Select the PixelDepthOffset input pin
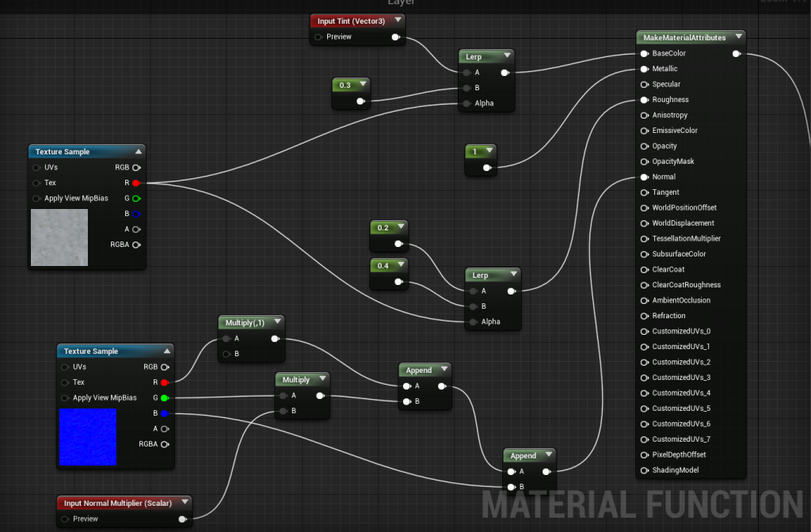The height and width of the screenshot is (532, 811). 645,455
